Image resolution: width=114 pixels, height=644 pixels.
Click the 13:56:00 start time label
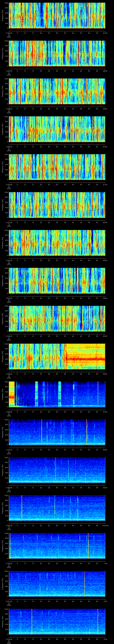coord(9,412)
